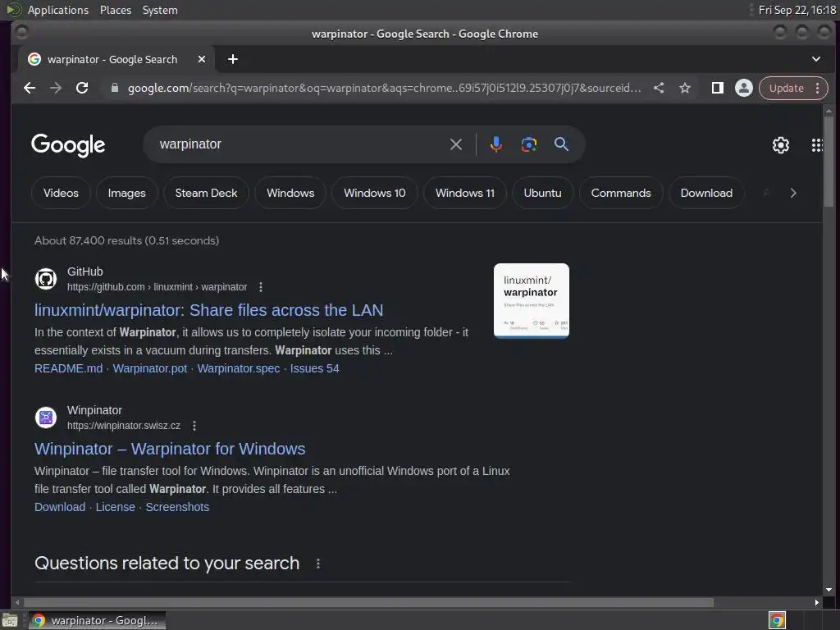Clear the search box text
This screenshot has width=840, height=630.
tap(456, 144)
